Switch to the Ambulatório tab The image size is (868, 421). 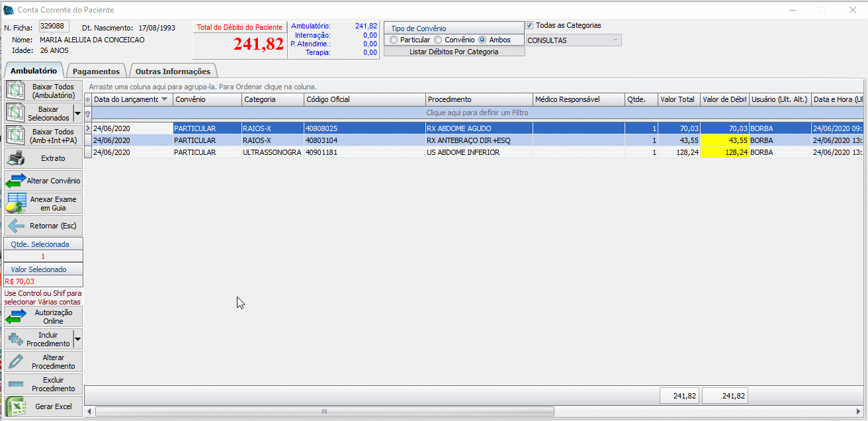pos(34,70)
